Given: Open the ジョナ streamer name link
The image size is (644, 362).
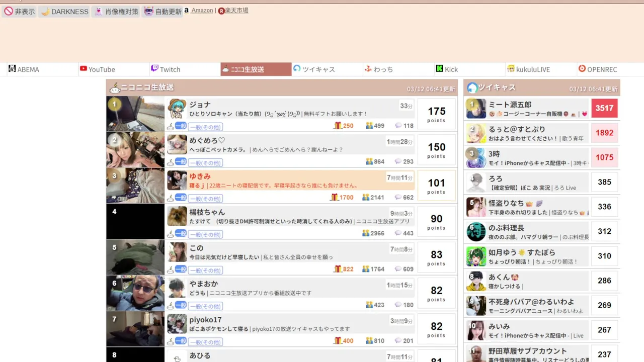Looking at the screenshot, I should pos(200,105).
